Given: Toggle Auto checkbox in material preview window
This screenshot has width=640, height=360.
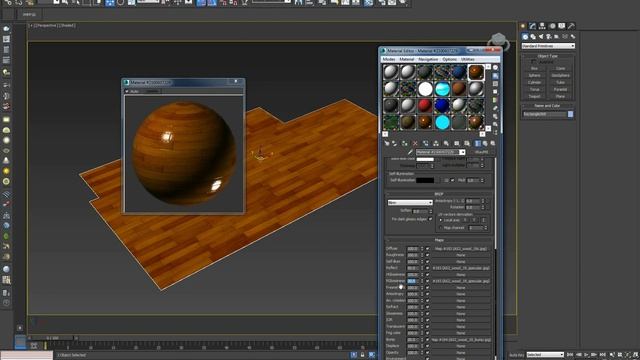Looking at the screenshot, I should coord(127,91).
